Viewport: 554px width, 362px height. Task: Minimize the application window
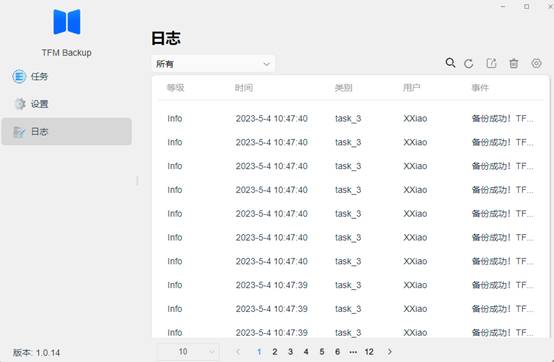point(503,6)
